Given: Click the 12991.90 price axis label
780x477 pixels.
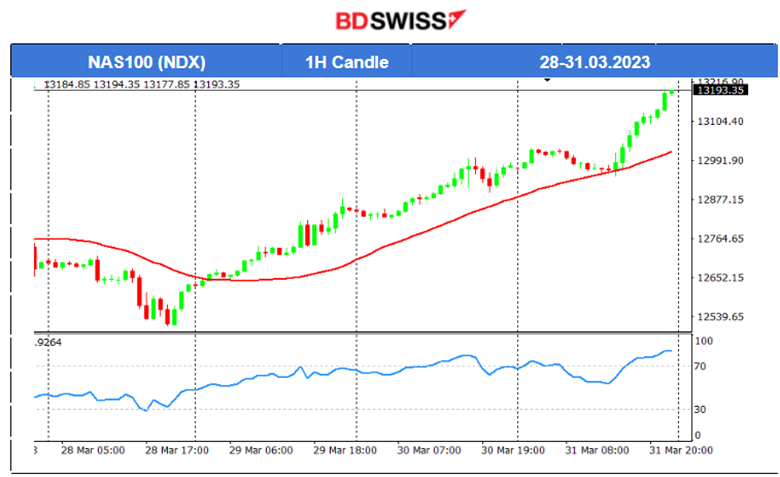Looking at the screenshot, I should coord(720,161).
